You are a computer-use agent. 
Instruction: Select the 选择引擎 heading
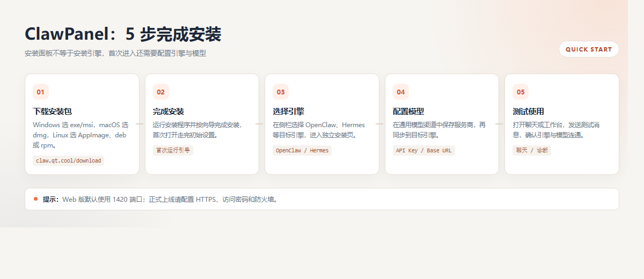click(288, 112)
